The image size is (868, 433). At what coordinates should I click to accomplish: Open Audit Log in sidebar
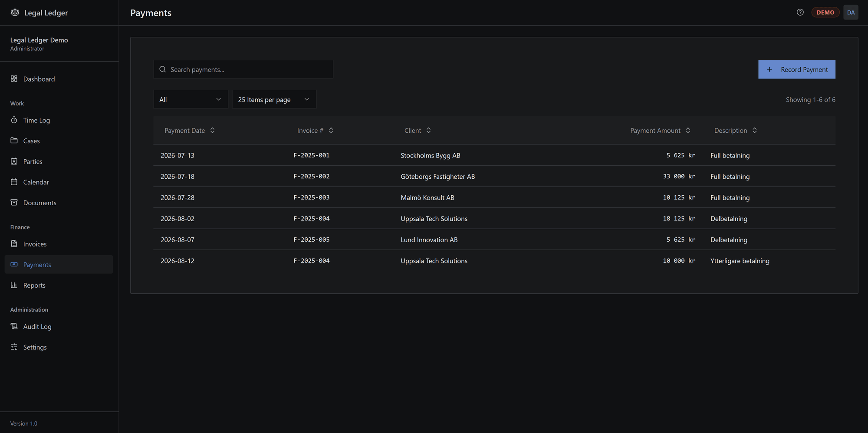59,326
